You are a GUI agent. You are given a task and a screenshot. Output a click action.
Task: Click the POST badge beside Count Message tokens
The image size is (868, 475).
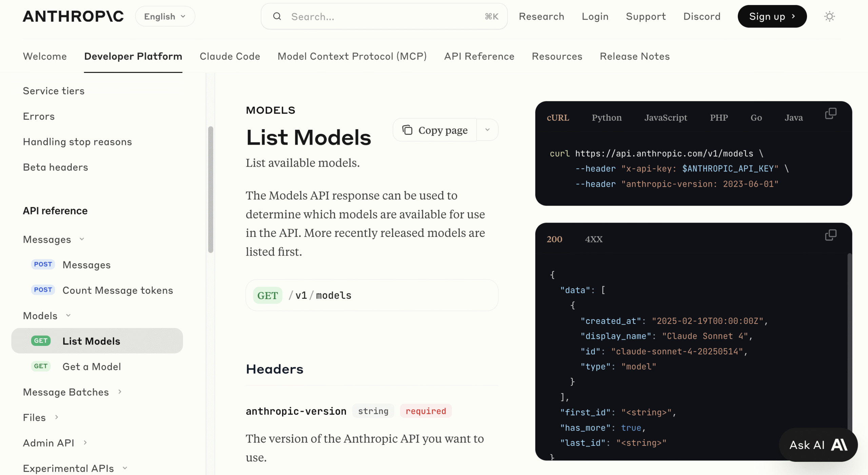[43, 290]
